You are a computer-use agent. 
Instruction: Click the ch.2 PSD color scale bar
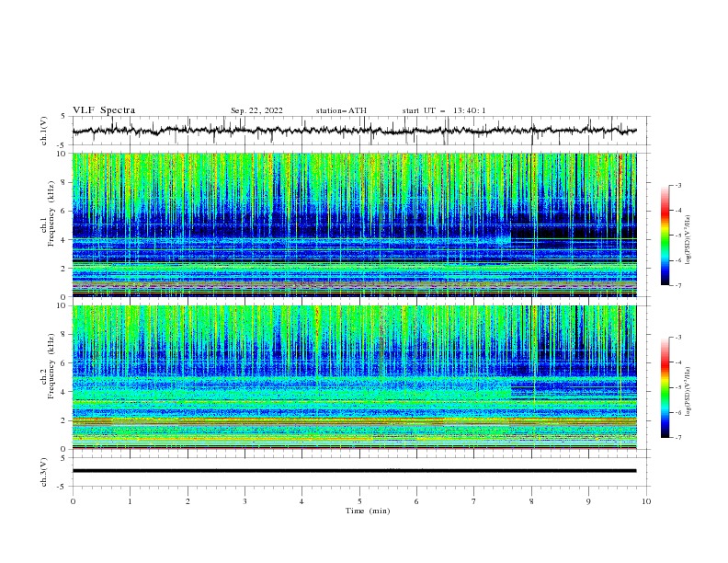click(665, 387)
